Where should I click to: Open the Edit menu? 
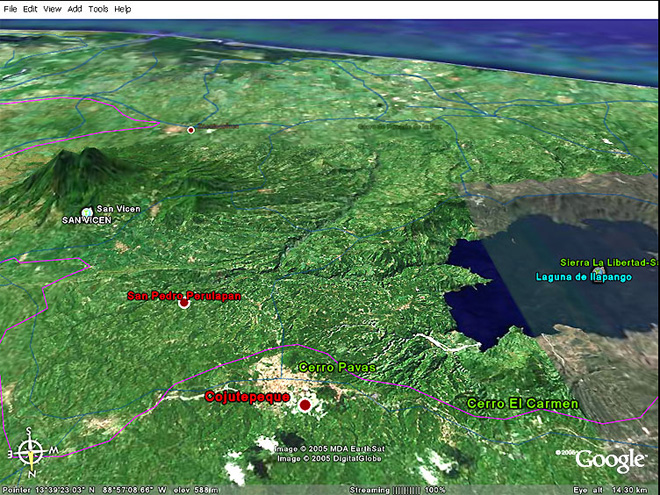point(31,8)
